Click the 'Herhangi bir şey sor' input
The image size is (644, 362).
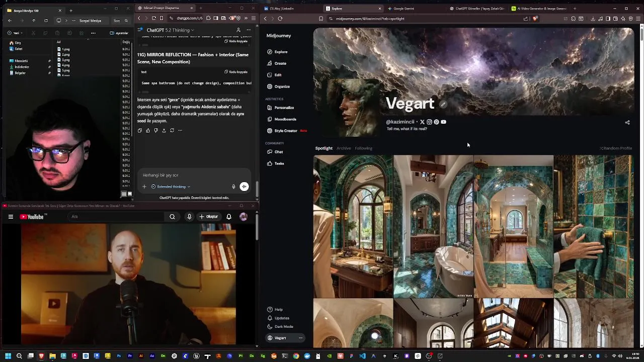click(x=194, y=175)
